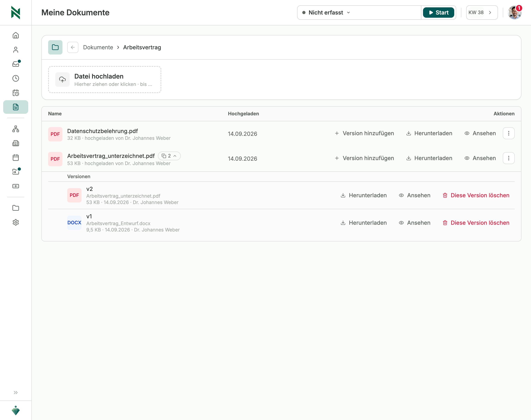Click PDF icon of Datenschutzbelehrung.pdf
This screenshot has width=531, height=420.
click(x=55, y=134)
